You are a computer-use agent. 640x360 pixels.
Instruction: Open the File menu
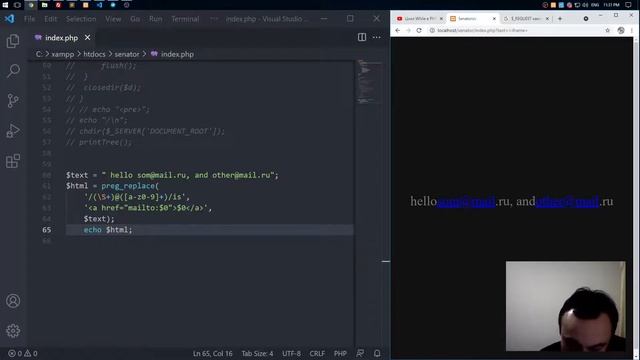(29, 19)
